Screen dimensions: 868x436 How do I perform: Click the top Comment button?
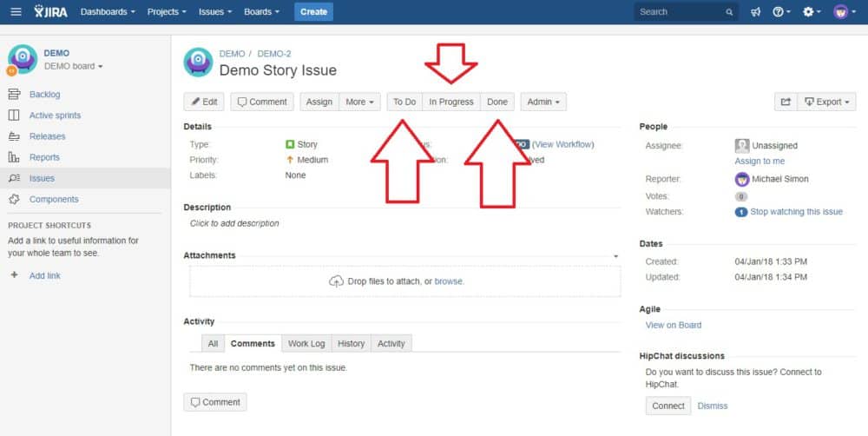pyautogui.click(x=262, y=102)
